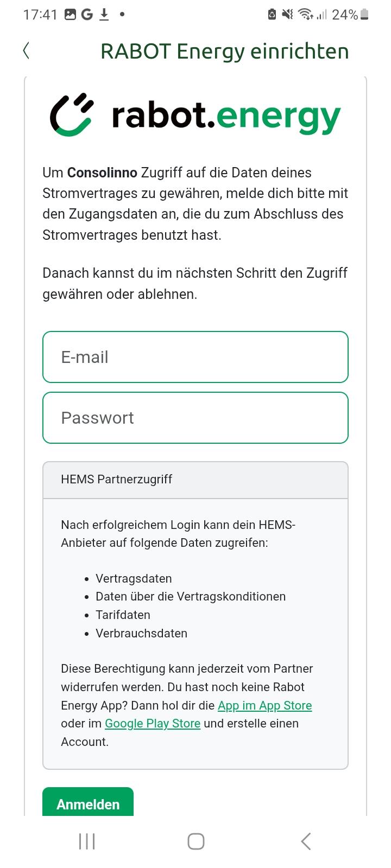The height and width of the screenshot is (868, 391).
Task: Tap the 24% battery percentage
Action: (346, 14)
